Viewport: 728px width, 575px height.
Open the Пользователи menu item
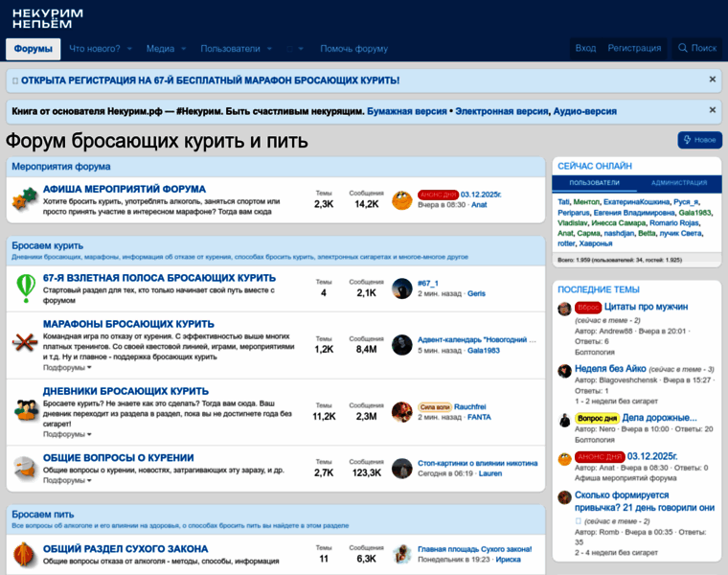coord(230,49)
